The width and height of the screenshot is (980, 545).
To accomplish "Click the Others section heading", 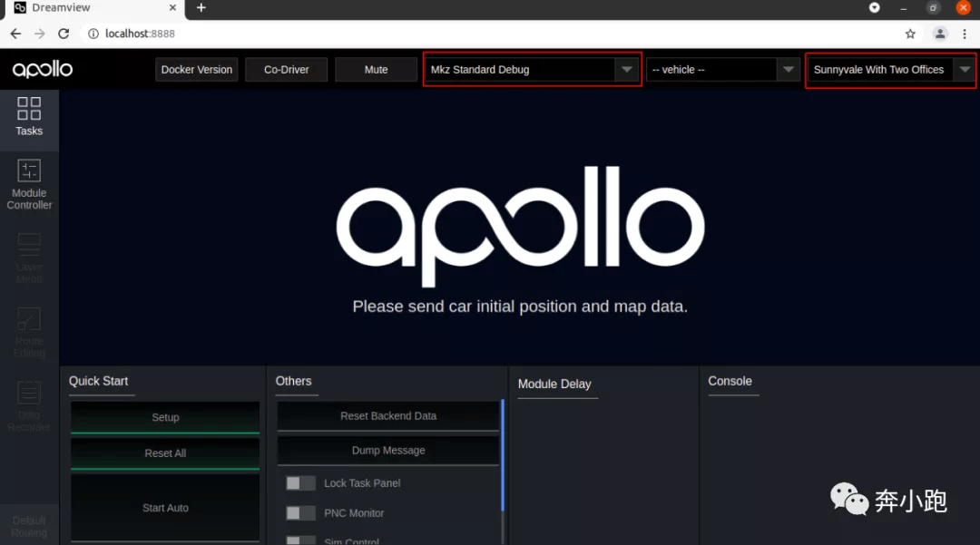I will point(294,381).
